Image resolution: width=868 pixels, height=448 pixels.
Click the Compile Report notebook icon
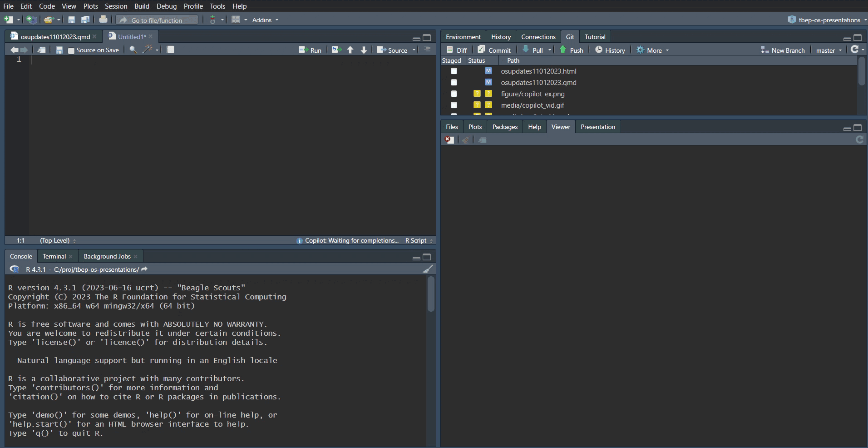170,50
